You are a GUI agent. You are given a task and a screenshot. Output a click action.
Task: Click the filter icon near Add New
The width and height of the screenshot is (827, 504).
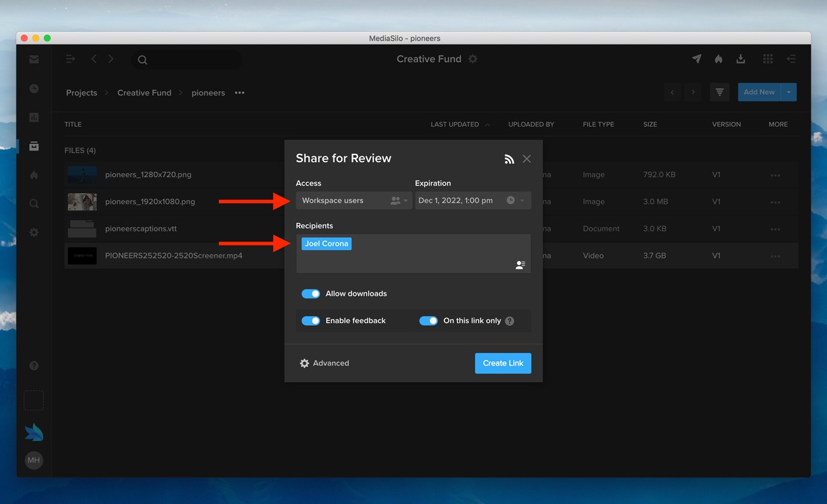pyautogui.click(x=719, y=92)
